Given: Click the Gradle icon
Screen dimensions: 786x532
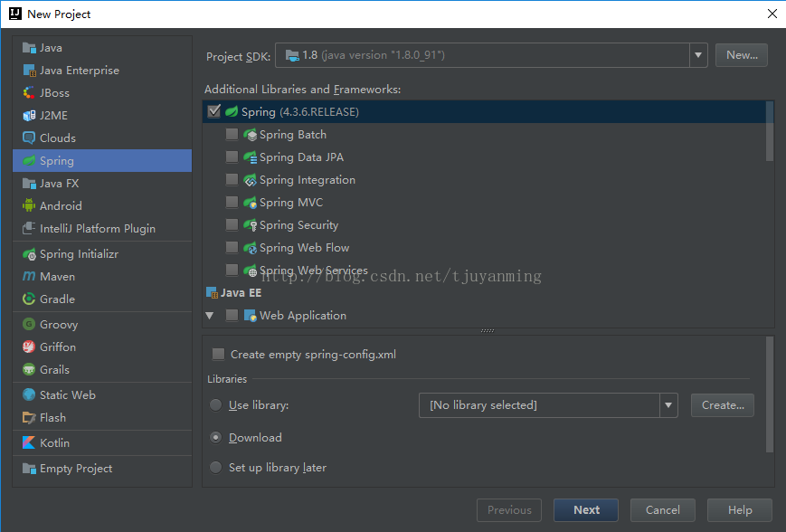Looking at the screenshot, I should (x=29, y=299).
